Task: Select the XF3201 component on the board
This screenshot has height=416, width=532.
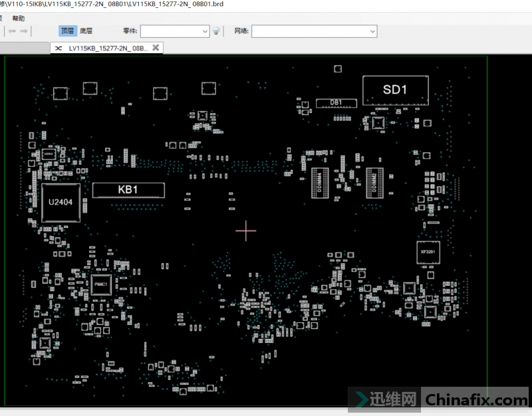Action: pos(428,253)
